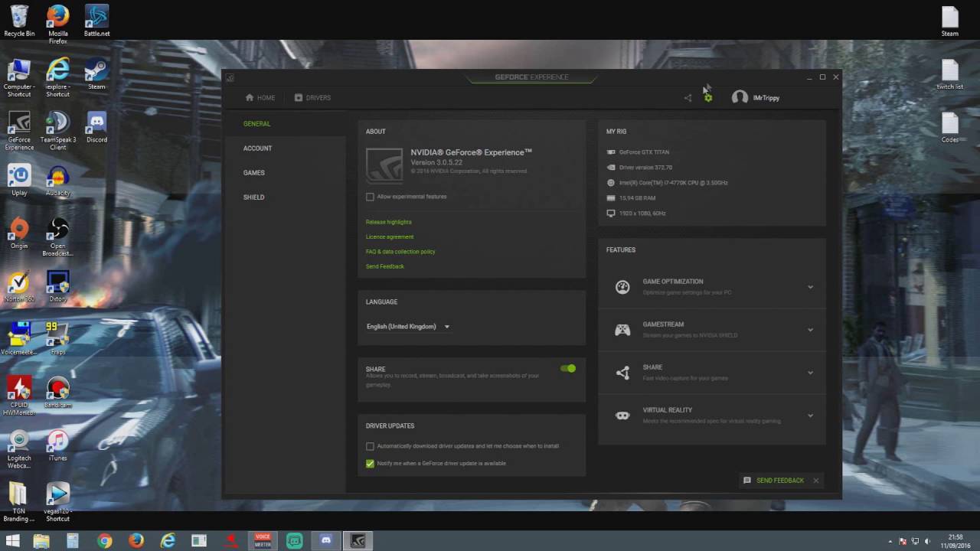Image resolution: width=980 pixels, height=551 pixels.
Task: Open the English (United Kingdom) language dropdown
Action: click(x=408, y=327)
